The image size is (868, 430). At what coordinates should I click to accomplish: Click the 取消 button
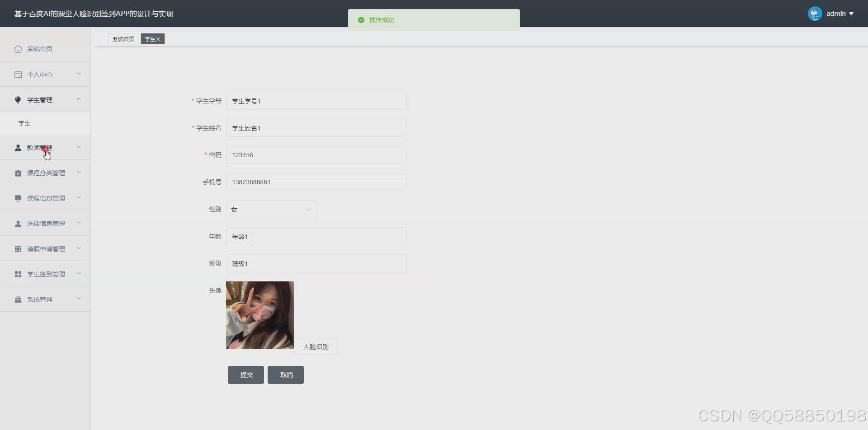[x=286, y=375]
